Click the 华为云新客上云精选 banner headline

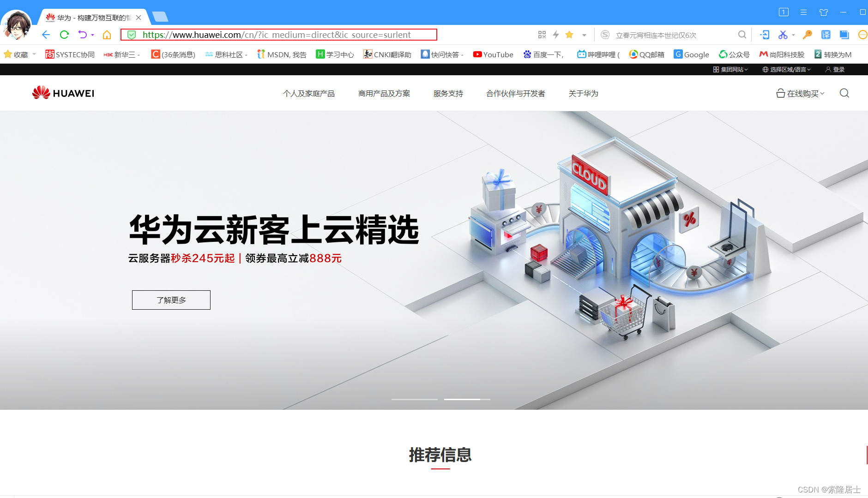pos(274,229)
